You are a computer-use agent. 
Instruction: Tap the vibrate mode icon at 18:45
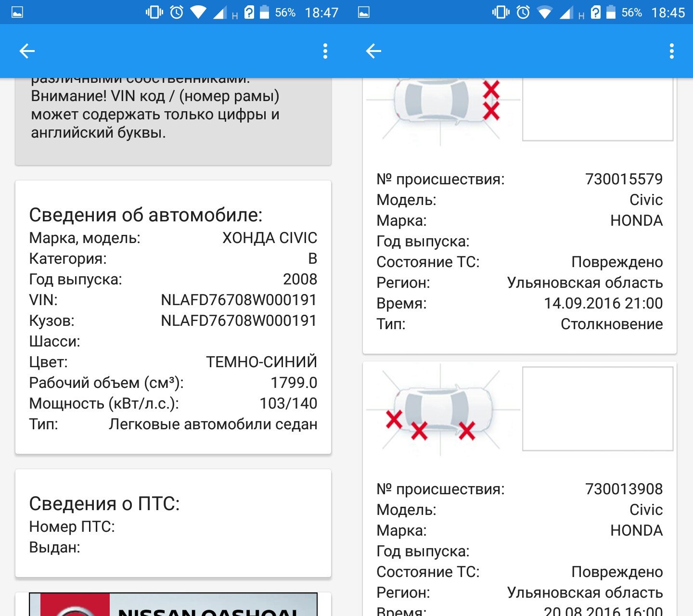coord(500,12)
